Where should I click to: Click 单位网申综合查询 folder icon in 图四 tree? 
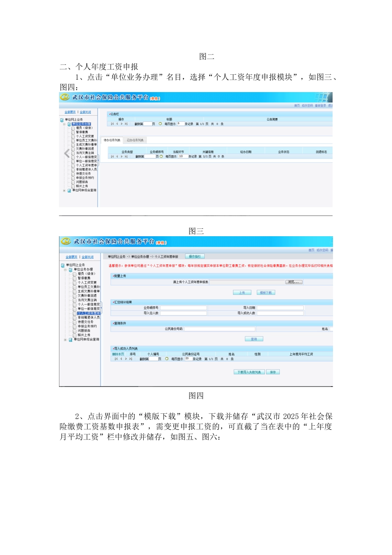[x=71, y=340]
